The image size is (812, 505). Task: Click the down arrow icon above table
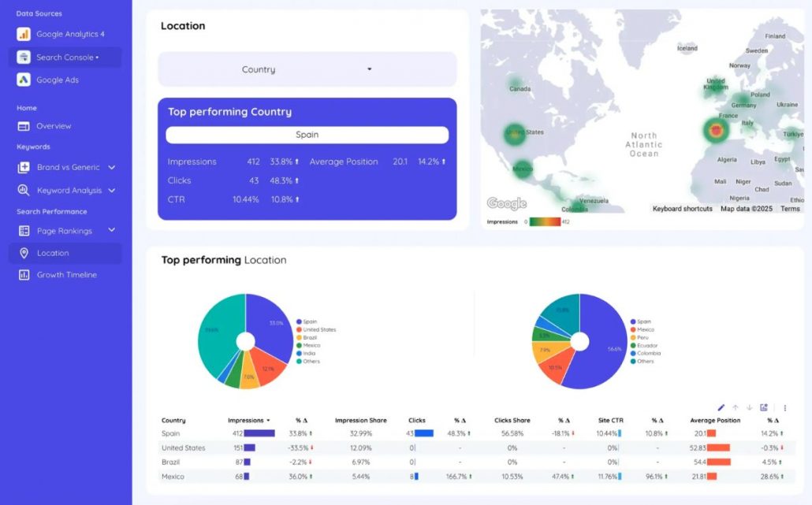750,407
